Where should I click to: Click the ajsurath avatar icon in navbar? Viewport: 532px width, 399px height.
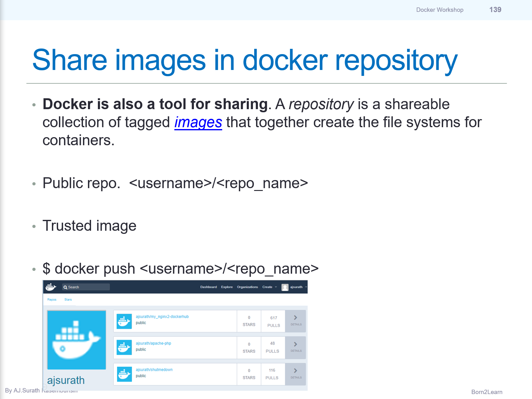pos(285,287)
